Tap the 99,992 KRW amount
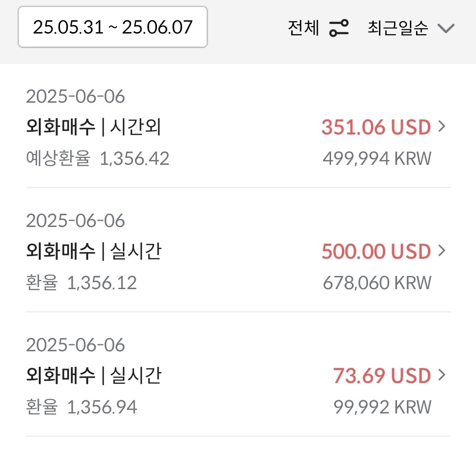The height and width of the screenshot is (454, 476). coord(382,407)
